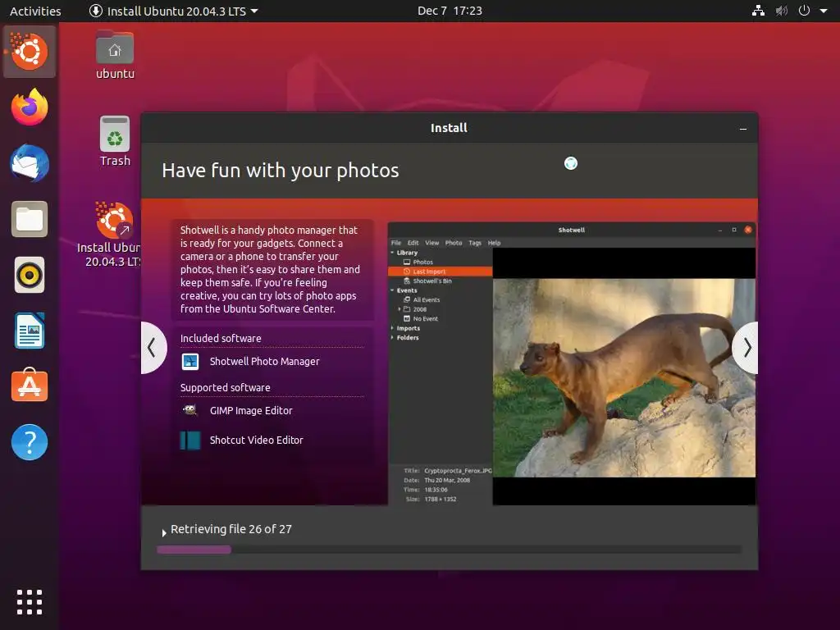Open the Tags menu in Shotwell

pyautogui.click(x=475, y=243)
